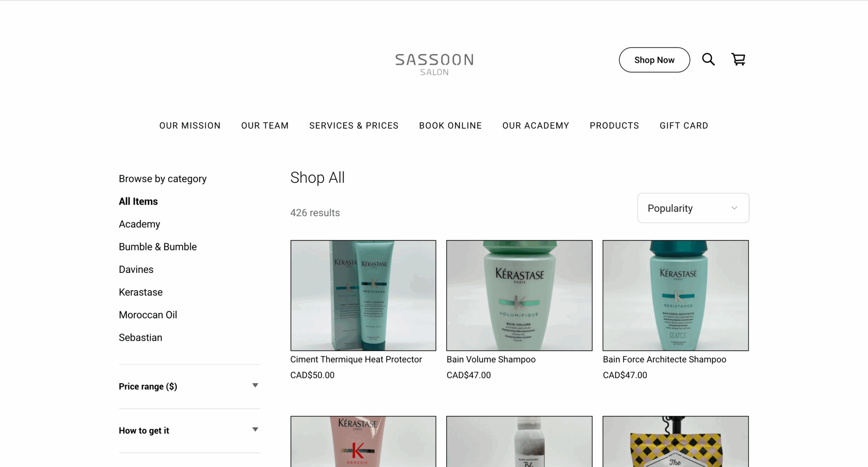The height and width of the screenshot is (467, 868).
Task: Click the Sassoon Salon logo
Action: click(x=434, y=64)
